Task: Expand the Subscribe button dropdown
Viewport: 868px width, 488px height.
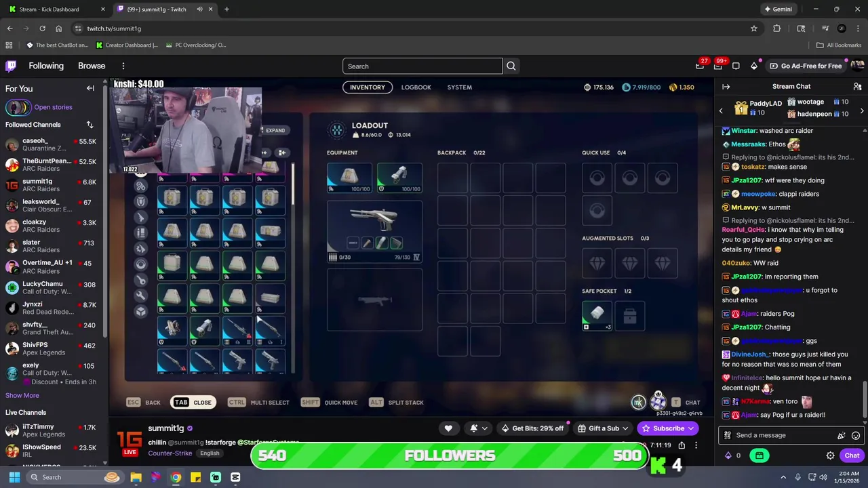Action: tap(691, 428)
